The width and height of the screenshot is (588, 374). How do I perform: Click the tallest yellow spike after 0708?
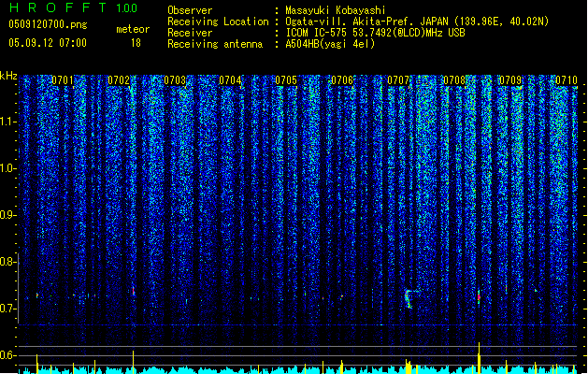coord(479,358)
